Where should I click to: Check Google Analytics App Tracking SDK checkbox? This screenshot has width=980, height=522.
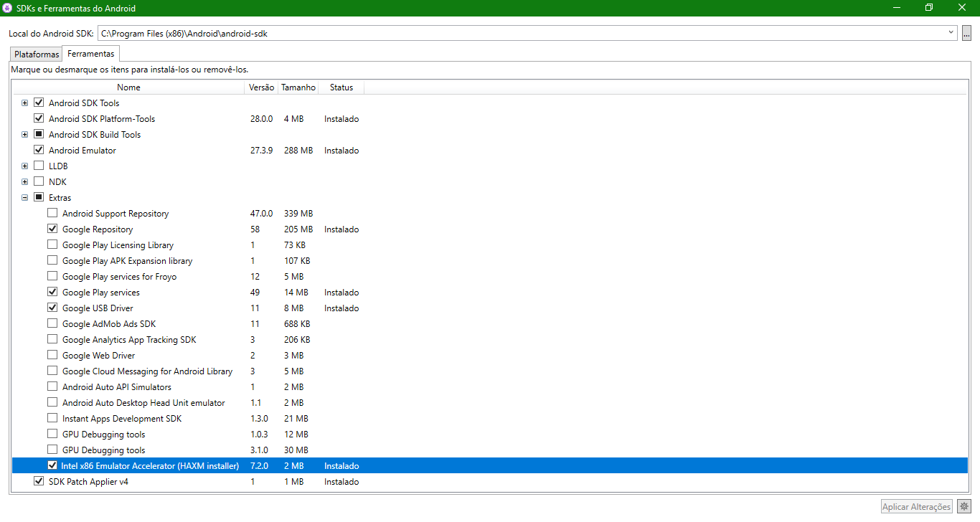coord(52,339)
